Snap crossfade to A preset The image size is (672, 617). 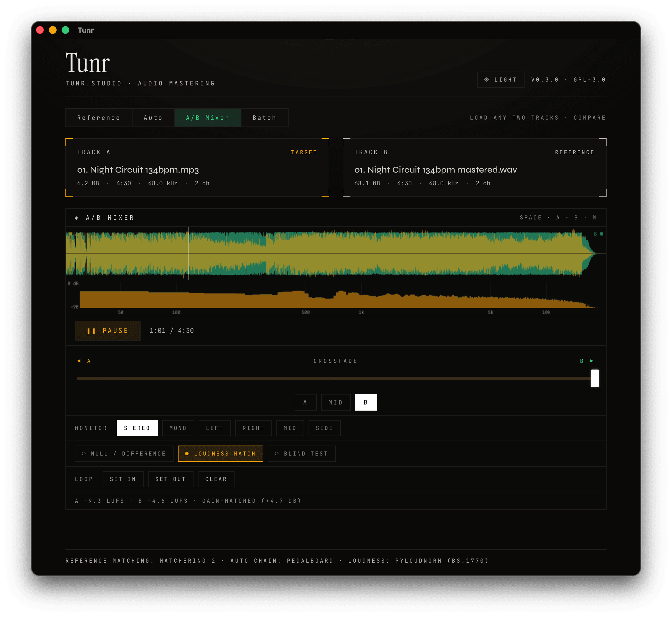pyautogui.click(x=305, y=402)
